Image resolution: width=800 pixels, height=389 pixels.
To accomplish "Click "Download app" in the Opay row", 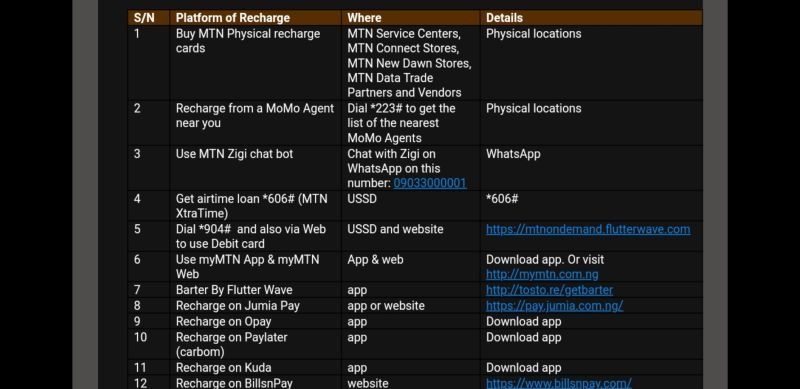I will tap(523, 322).
